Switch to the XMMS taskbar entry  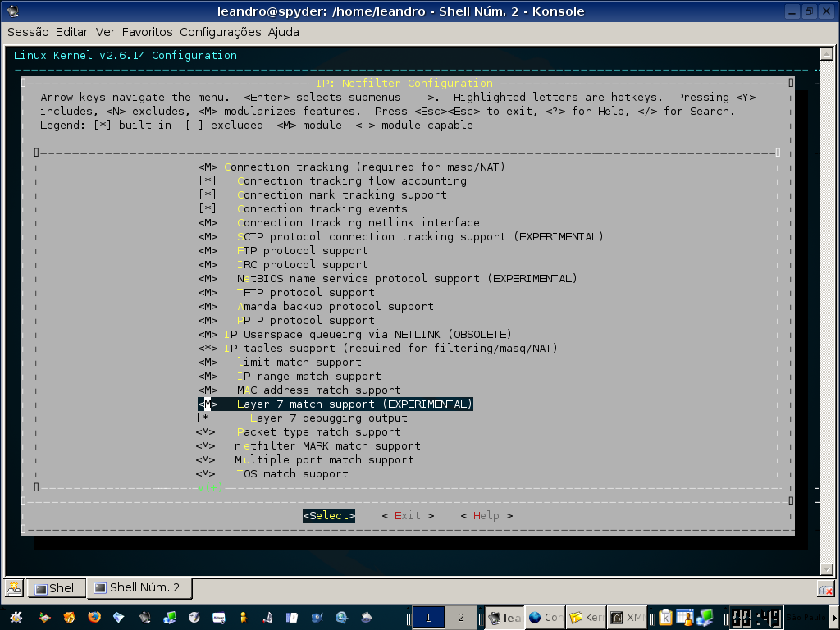coord(627,618)
